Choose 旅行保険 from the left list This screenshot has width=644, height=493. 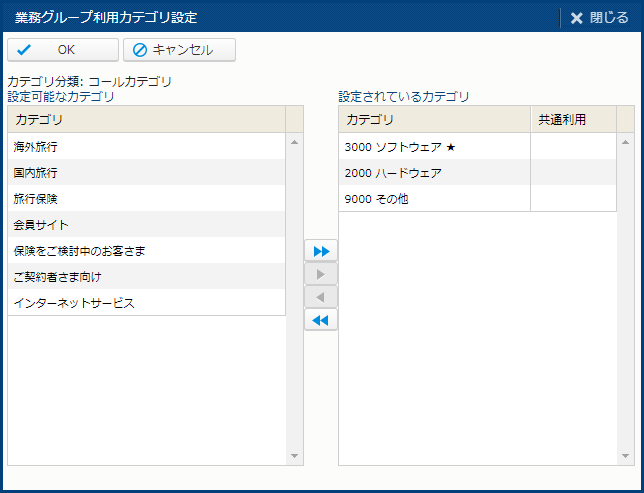pyautogui.click(x=146, y=198)
